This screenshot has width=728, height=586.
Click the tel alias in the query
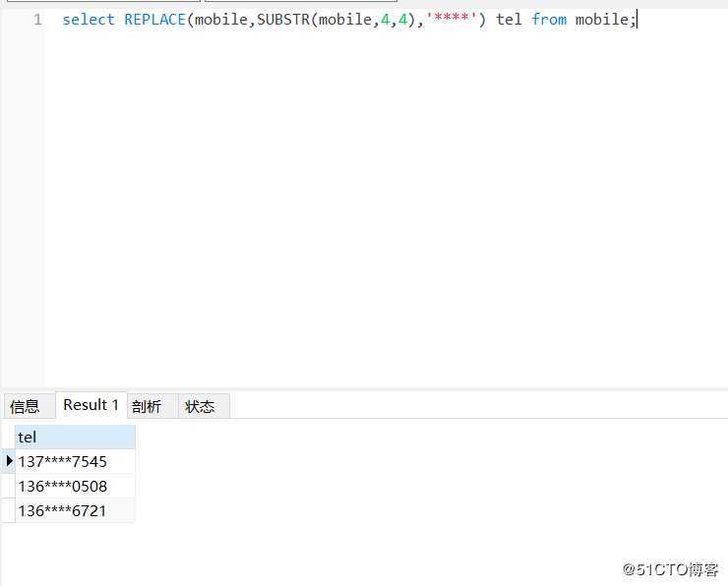509,20
